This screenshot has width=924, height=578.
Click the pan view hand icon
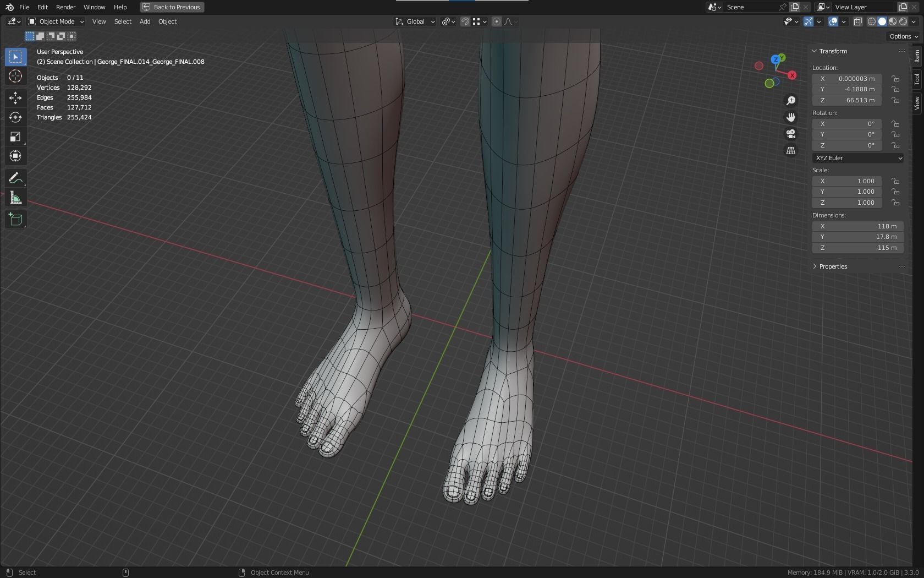(x=791, y=117)
